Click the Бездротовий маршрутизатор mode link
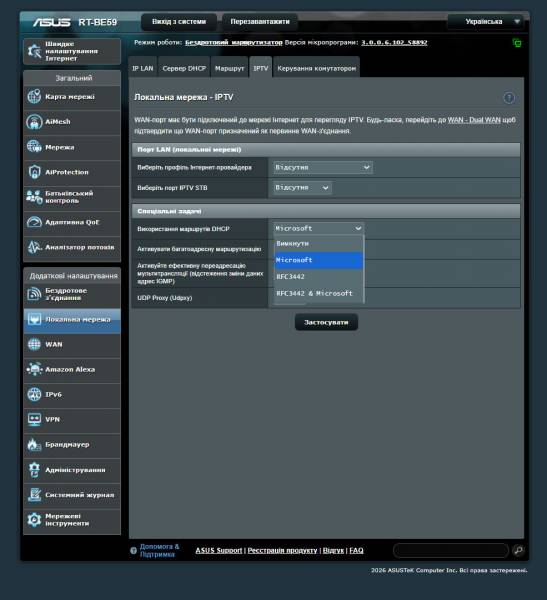 233,42
